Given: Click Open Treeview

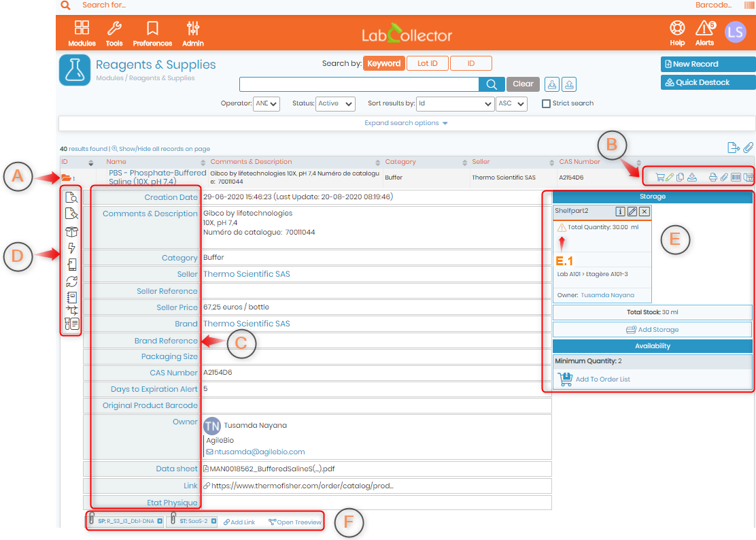Looking at the screenshot, I should click(295, 522).
